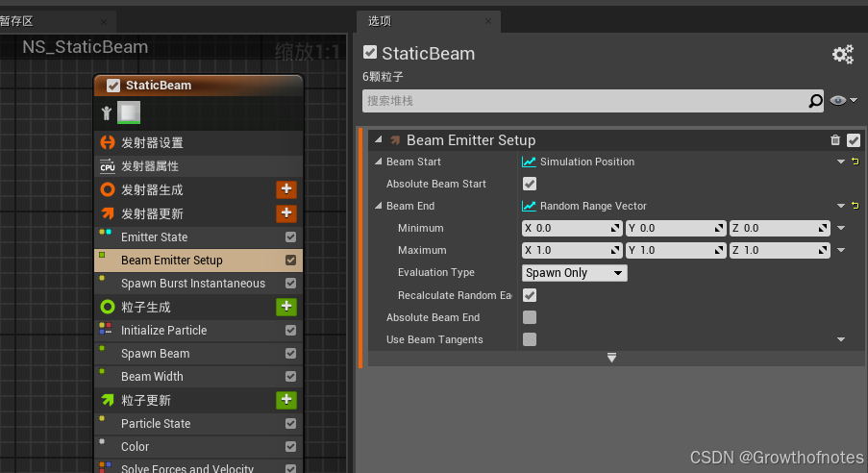Screen dimensions: 868x473
Task: Enable Absolute Beam End checkbox
Action: click(x=530, y=317)
